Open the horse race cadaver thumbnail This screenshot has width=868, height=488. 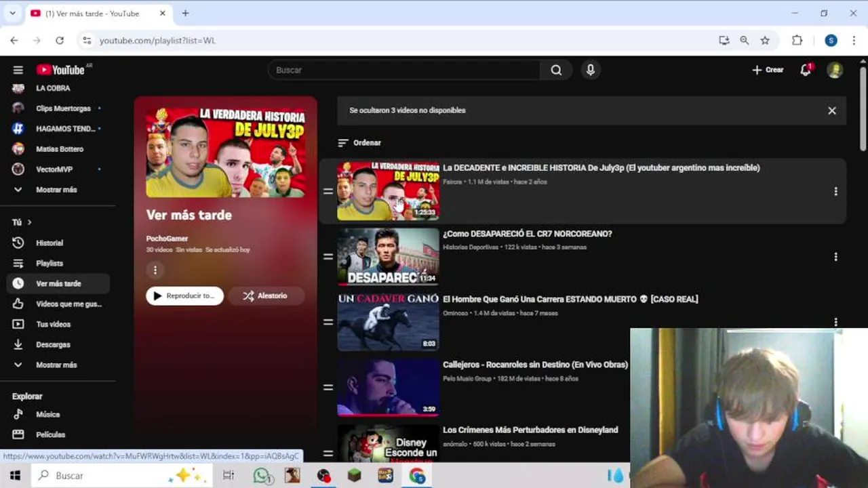[x=388, y=322]
